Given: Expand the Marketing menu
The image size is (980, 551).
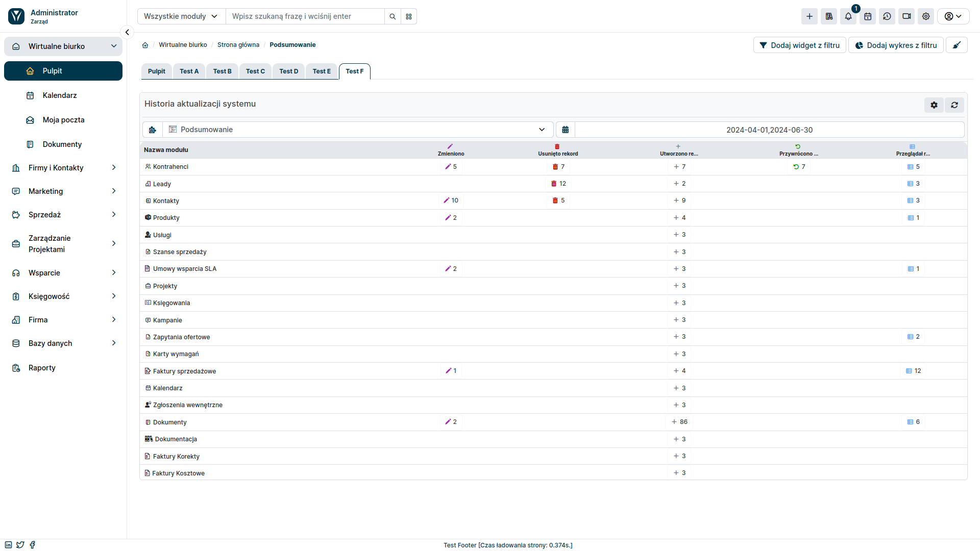Looking at the screenshot, I should click(x=63, y=191).
